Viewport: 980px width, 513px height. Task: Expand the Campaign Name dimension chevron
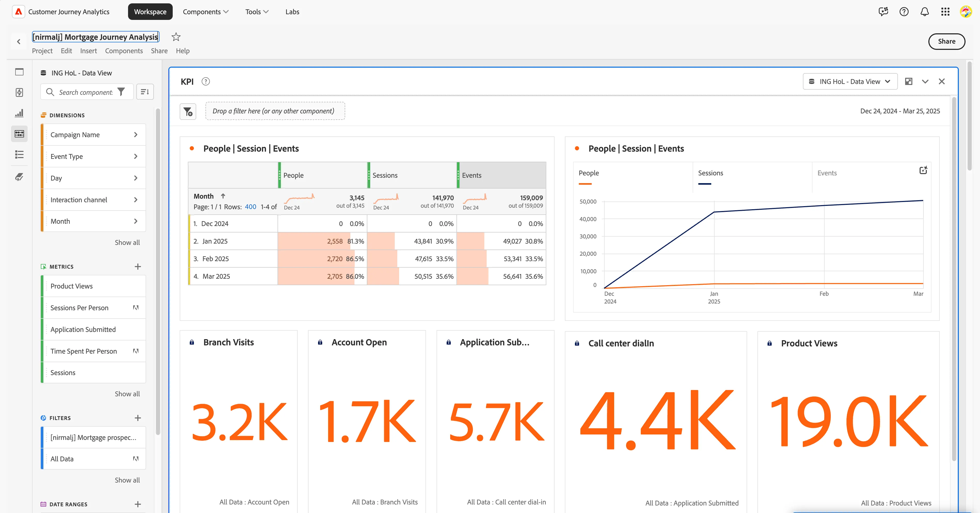coord(136,135)
